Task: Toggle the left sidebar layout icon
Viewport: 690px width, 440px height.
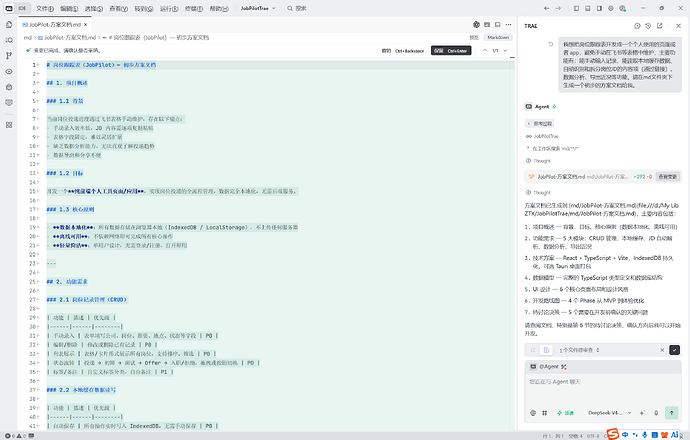Action: click(x=576, y=8)
